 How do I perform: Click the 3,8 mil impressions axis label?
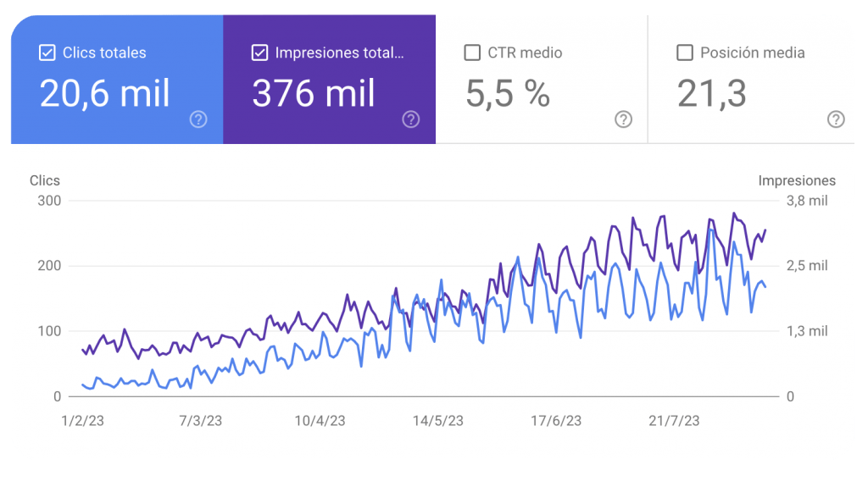click(807, 201)
